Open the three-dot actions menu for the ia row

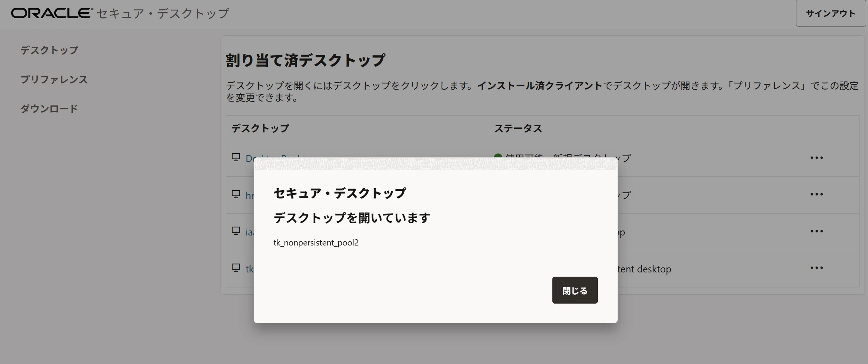point(816,231)
